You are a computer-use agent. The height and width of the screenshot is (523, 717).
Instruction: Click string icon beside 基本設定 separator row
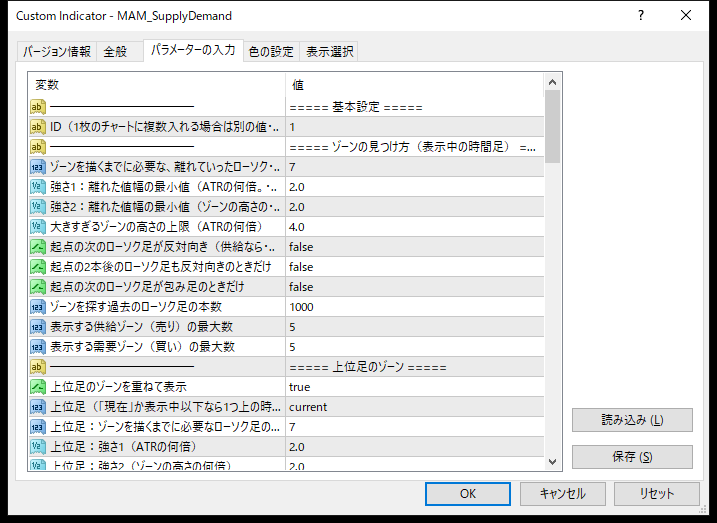pyautogui.click(x=38, y=107)
